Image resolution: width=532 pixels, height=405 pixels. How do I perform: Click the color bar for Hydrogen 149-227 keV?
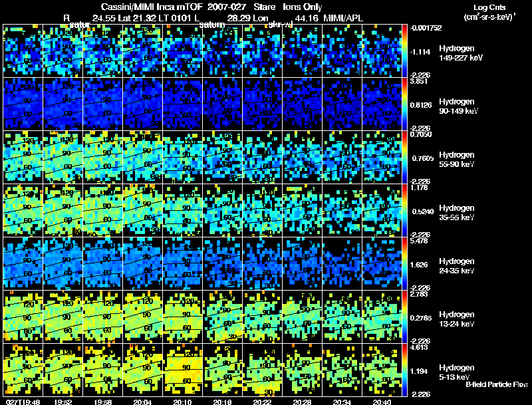(x=404, y=51)
